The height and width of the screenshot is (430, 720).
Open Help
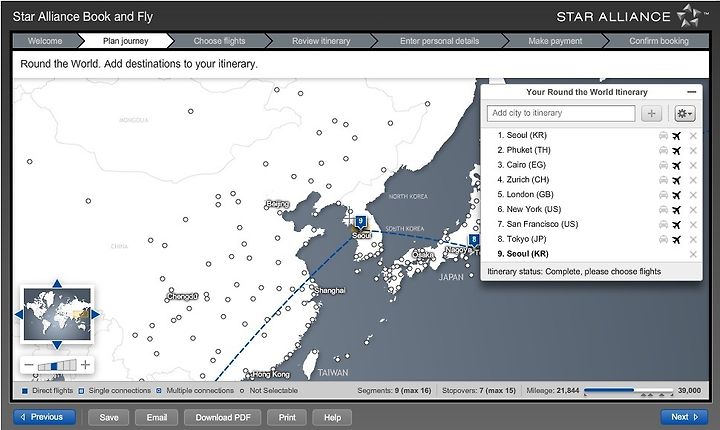click(x=332, y=417)
